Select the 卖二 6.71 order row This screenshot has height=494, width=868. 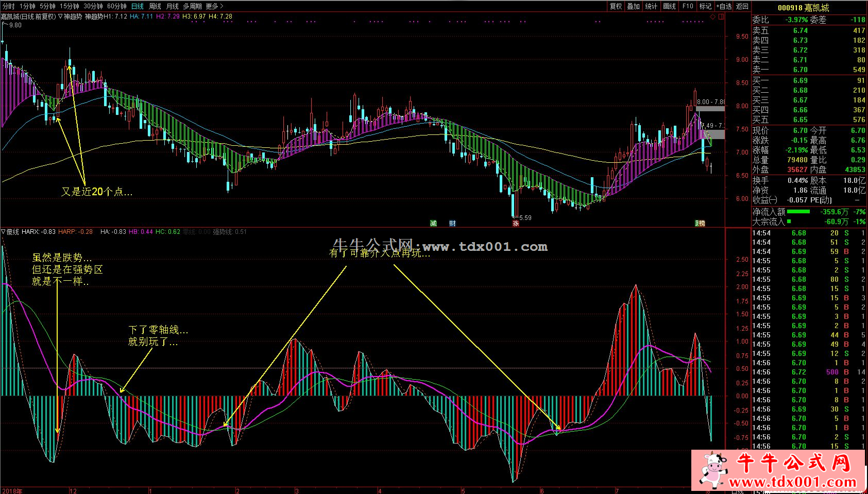pos(809,60)
